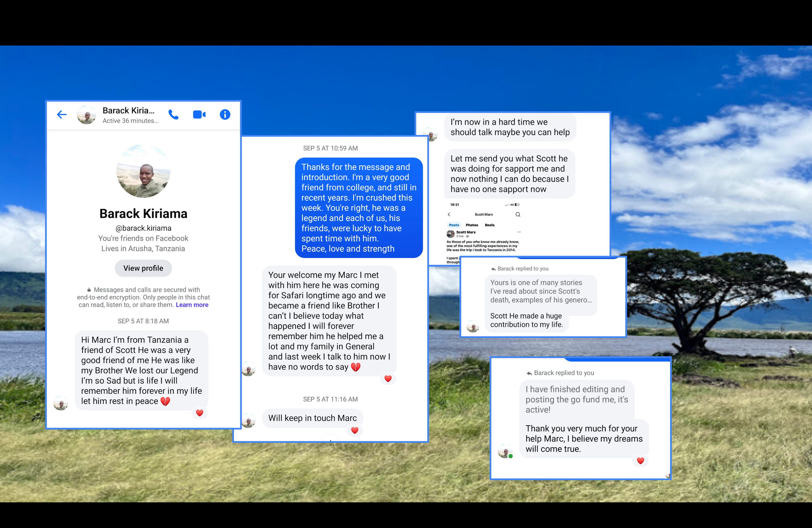Open the Learn more encryption link
The width and height of the screenshot is (812, 528).
click(192, 305)
